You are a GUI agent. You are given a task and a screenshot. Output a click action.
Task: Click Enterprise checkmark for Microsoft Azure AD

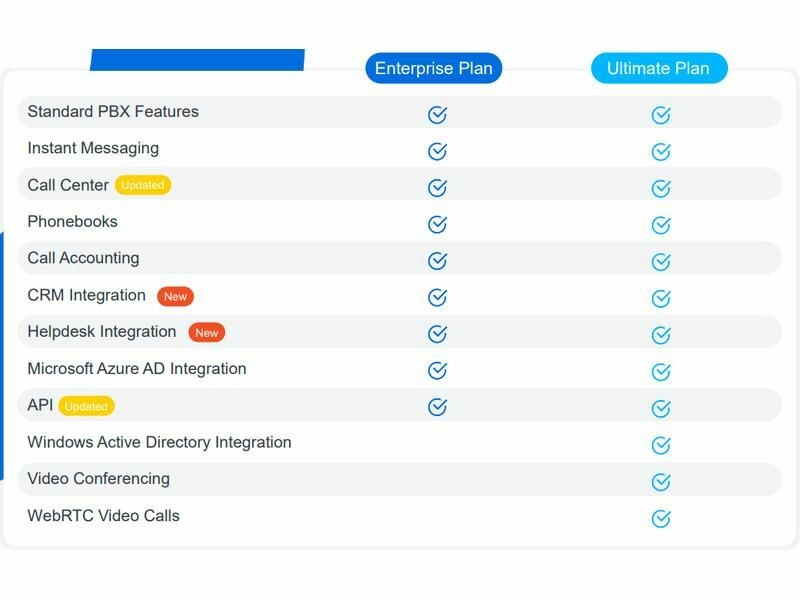pyautogui.click(x=437, y=370)
